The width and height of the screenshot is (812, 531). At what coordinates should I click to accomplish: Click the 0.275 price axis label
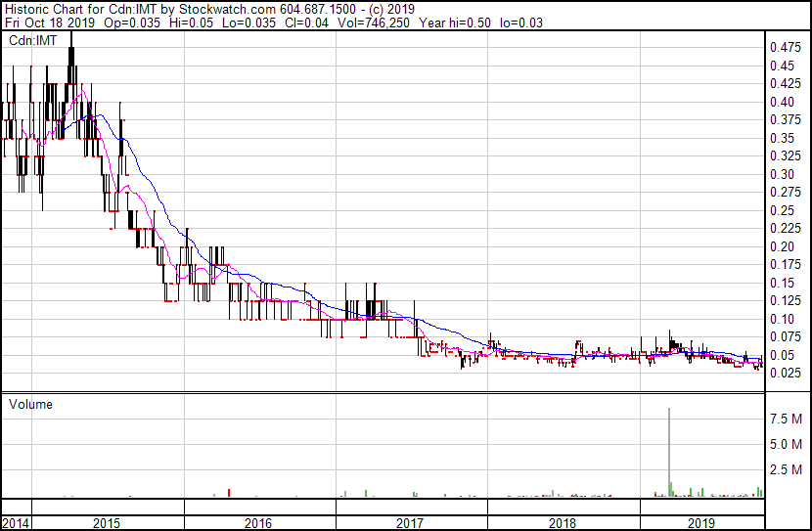[x=786, y=192]
